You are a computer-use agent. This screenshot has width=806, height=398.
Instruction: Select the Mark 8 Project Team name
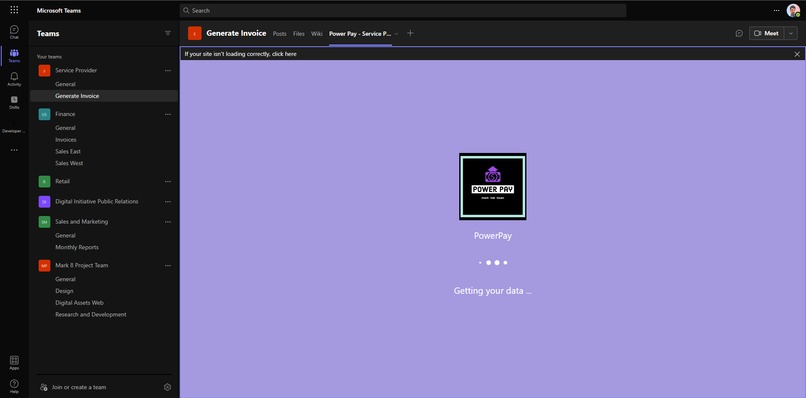[82, 265]
